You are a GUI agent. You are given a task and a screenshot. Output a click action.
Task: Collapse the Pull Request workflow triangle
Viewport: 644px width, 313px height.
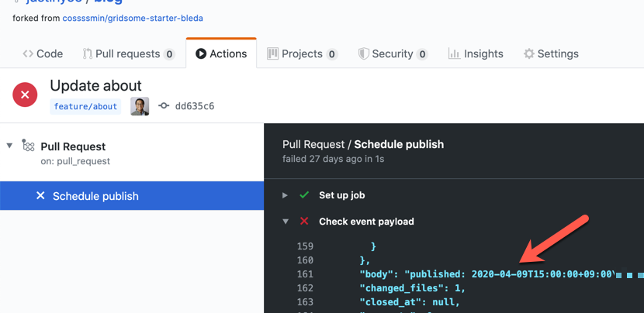[x=10, y=146]
